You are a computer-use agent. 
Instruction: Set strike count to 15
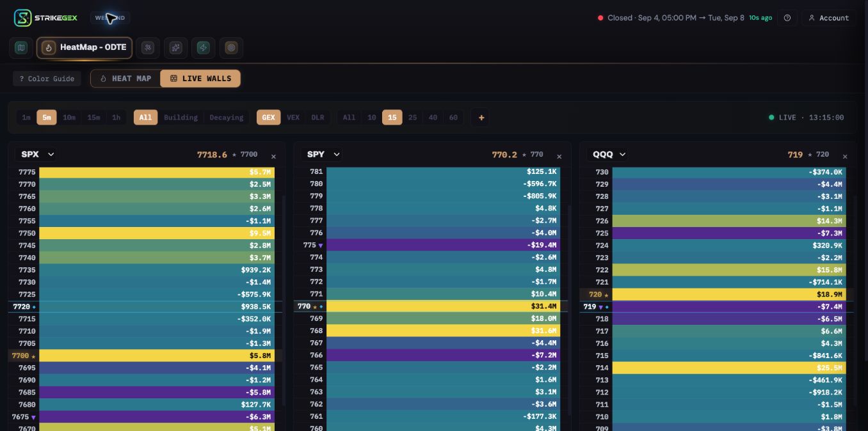392,118
